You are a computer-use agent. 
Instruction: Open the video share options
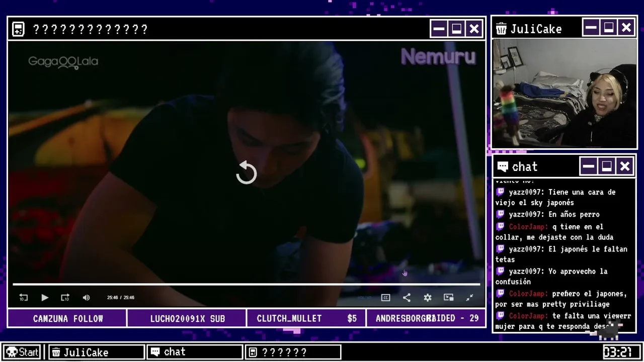click(x=407, y=298)
